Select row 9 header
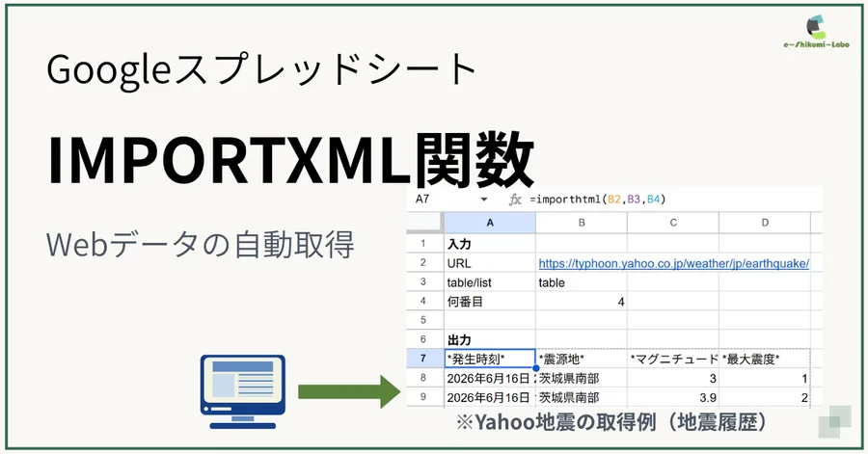 coord(423,397)
